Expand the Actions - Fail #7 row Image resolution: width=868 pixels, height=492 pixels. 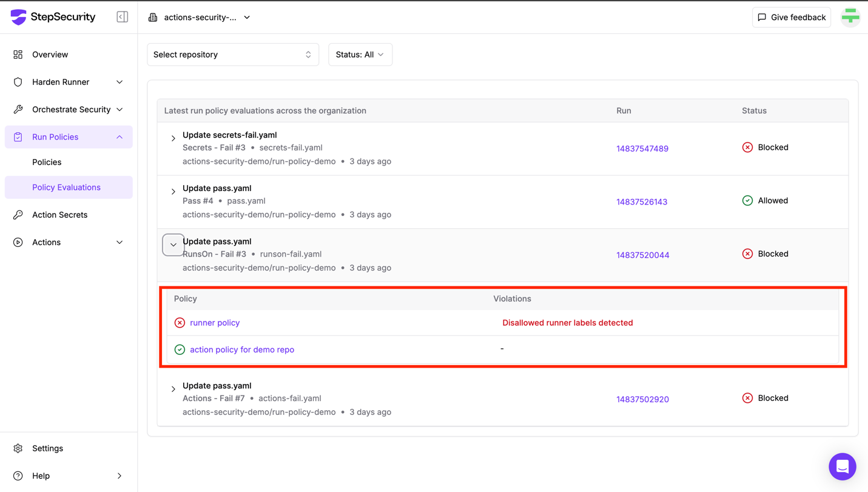173,389
